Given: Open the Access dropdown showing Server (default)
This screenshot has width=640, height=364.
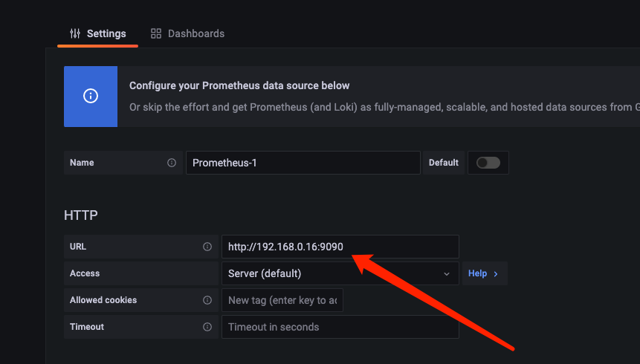Looking at the screenshot, I should (333, 273).
